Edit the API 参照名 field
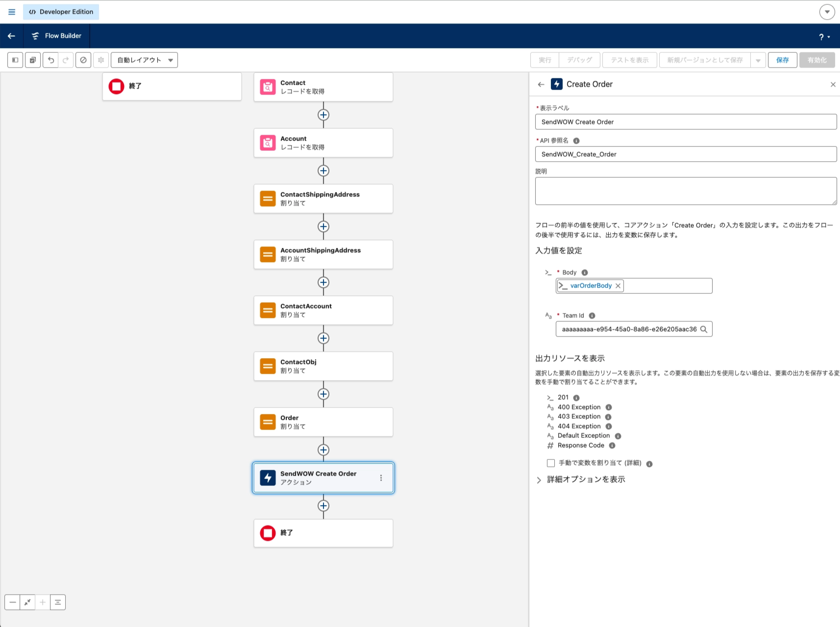Viewport: 840px width, 627px height. [686, 154]
